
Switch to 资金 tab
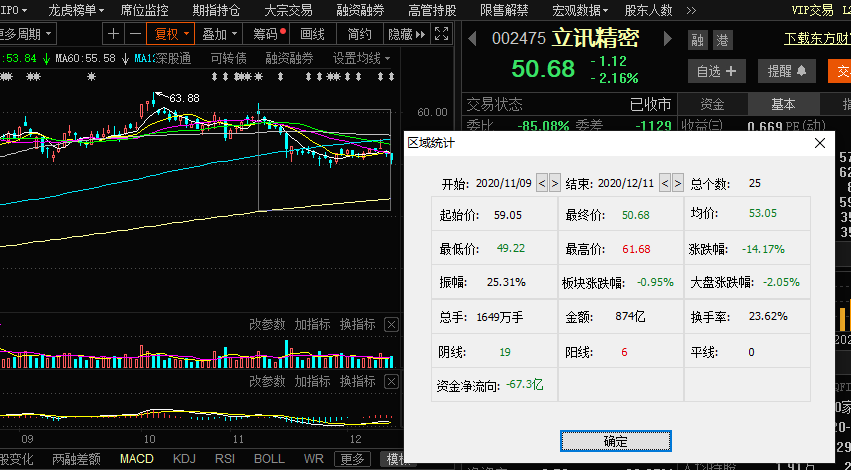[x=712, y=104]
